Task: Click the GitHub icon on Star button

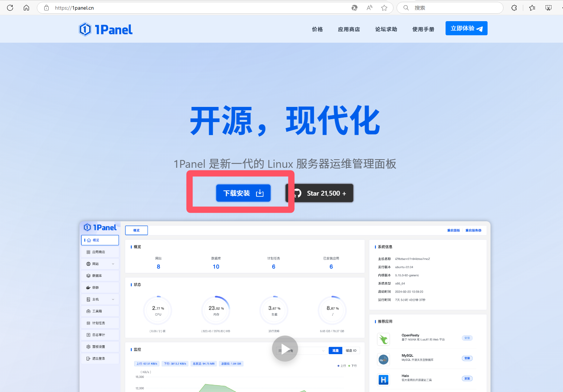Action: click(x=297, y=193)
